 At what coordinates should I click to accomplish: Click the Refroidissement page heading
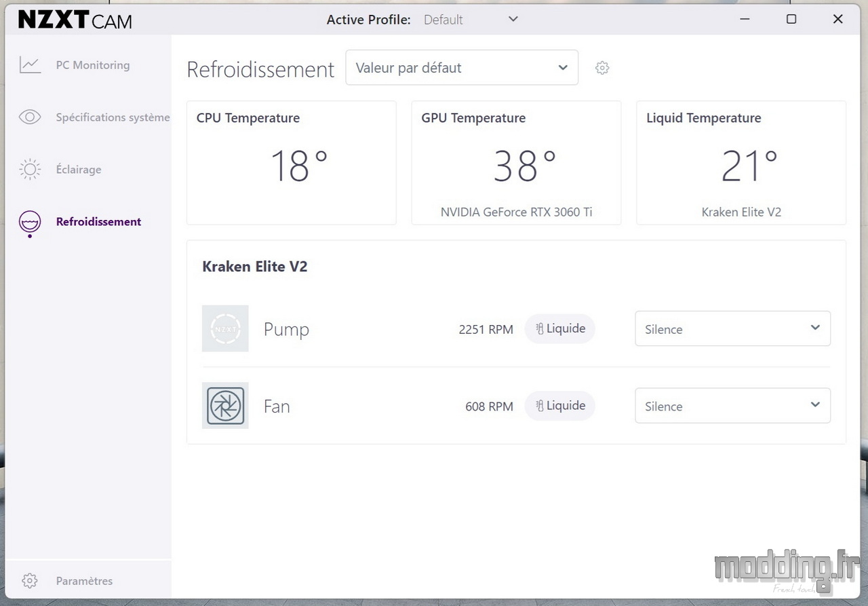click(260, 69)
